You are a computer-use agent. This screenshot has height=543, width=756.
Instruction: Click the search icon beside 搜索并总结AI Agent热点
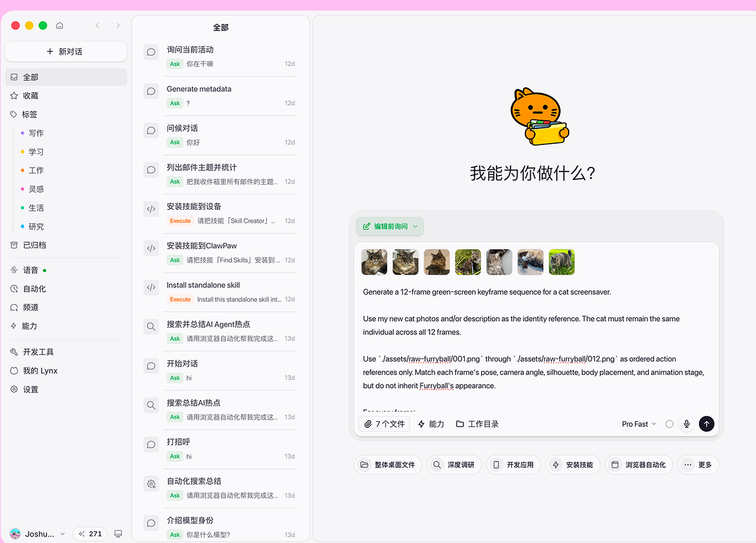pos(151,327)
